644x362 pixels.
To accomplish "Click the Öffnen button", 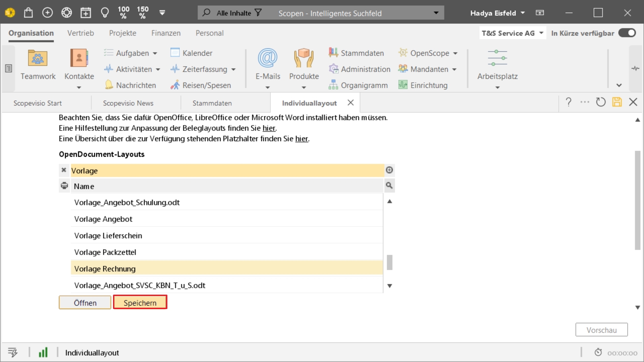I will click(85, 303).
